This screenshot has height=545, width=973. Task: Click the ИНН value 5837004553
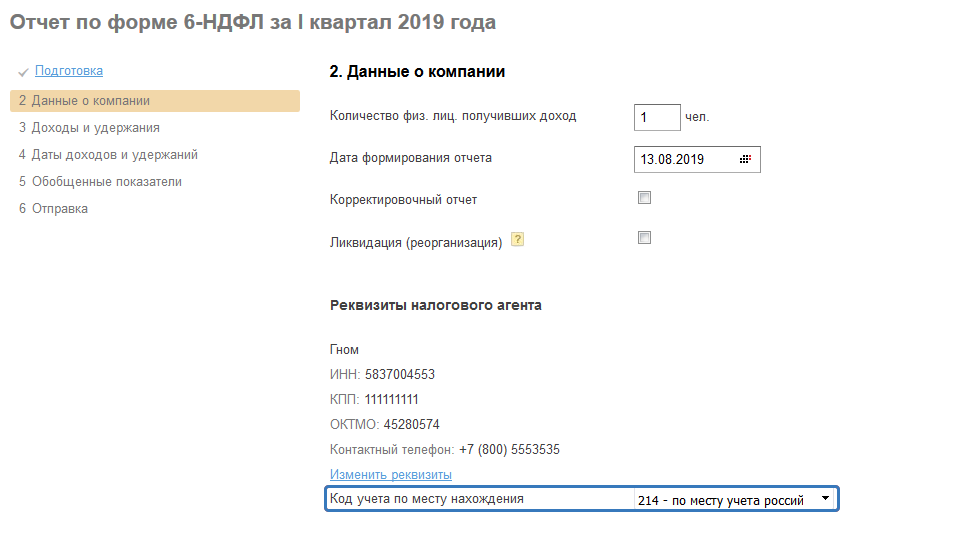click(x=399, y=375)
